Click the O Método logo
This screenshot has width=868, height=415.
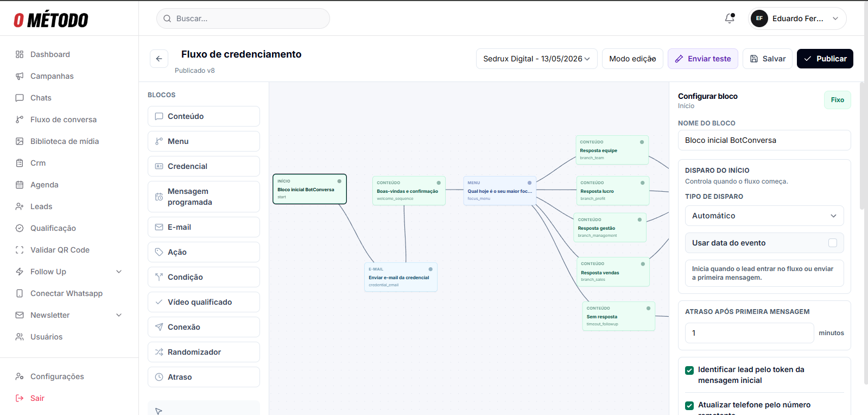tap(51, 20)
